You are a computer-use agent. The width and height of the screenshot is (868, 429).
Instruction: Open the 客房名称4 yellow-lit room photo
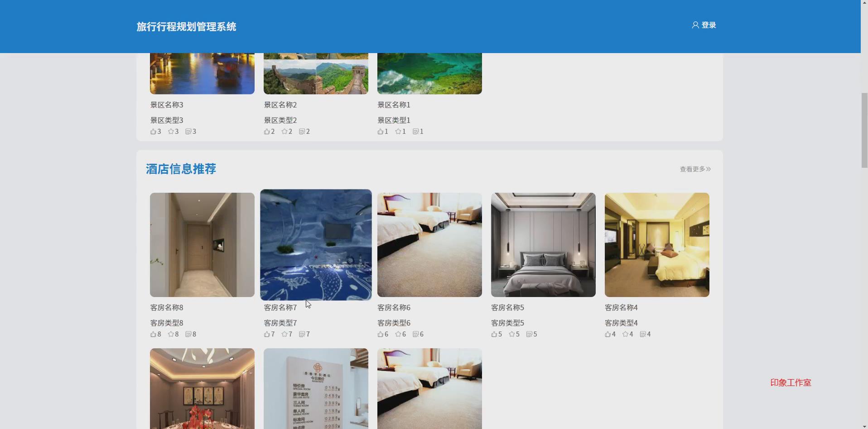pos(657,245)
